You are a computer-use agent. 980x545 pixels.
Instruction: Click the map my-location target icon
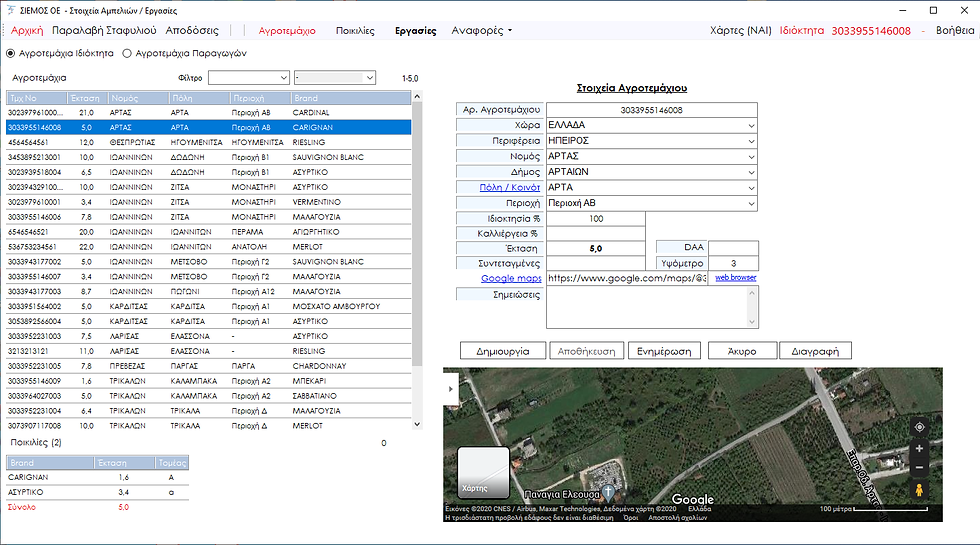click(919, 428)
